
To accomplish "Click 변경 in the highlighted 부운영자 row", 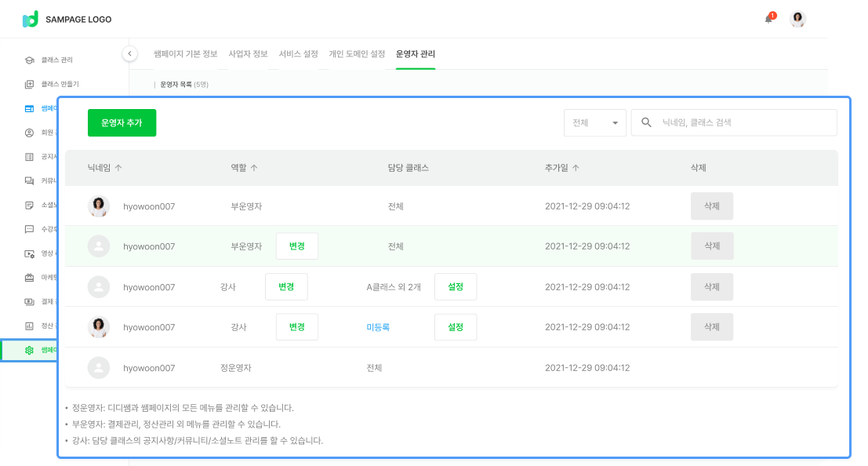I will pyautogui.click(x=297, y=246).
